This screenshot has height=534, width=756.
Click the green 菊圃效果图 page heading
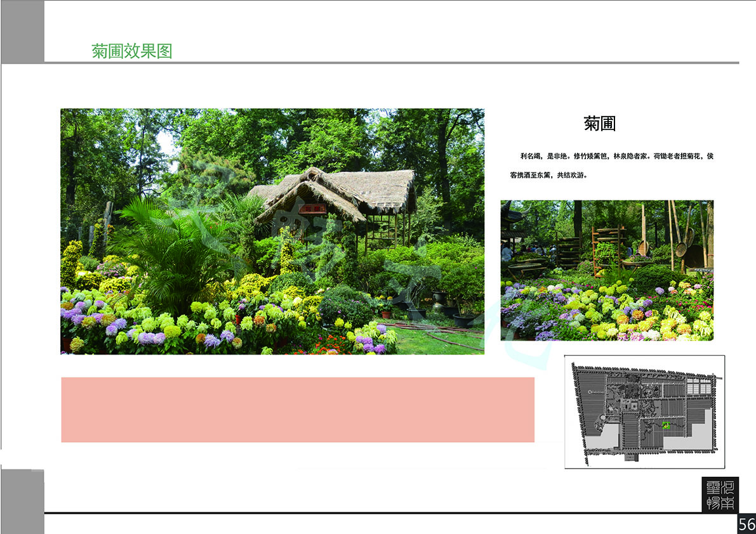132,51
